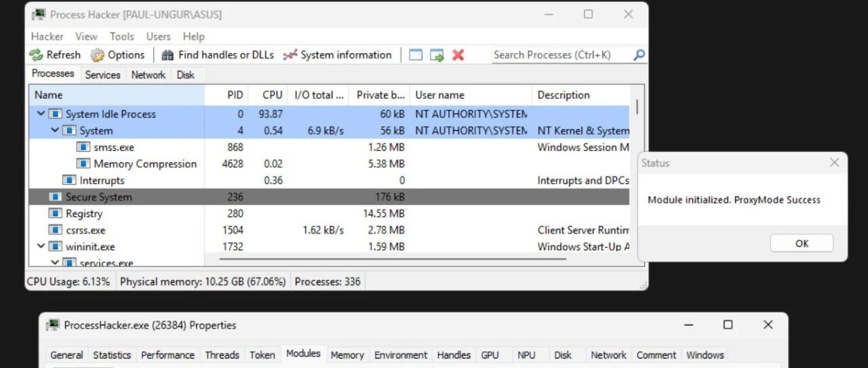Collapse the wininit.exe tree node
Viewport: 868px width, 368px height.
click(x=41, y=247)
